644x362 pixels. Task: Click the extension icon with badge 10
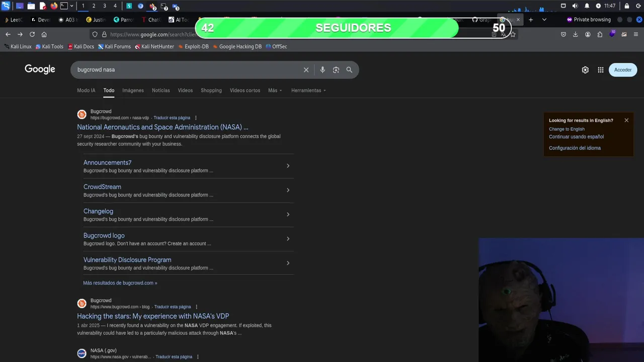point(612,34)
